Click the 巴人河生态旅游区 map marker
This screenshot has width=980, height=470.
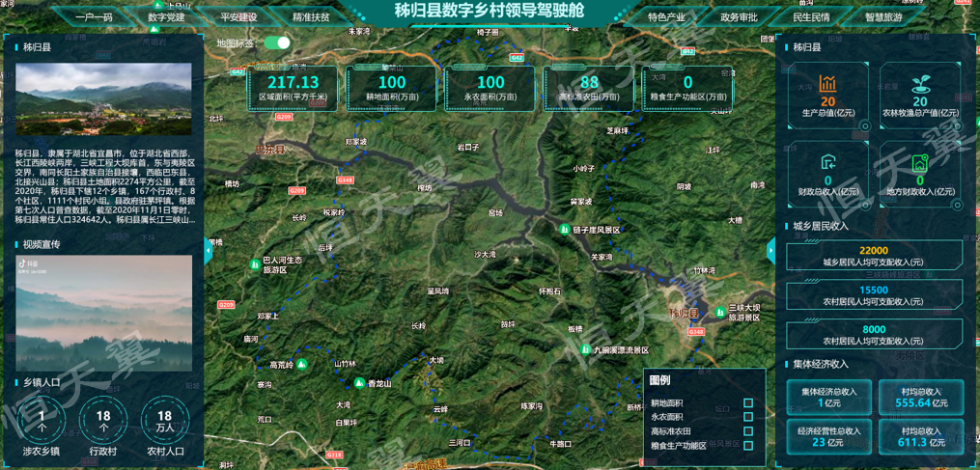pos(254,261)
